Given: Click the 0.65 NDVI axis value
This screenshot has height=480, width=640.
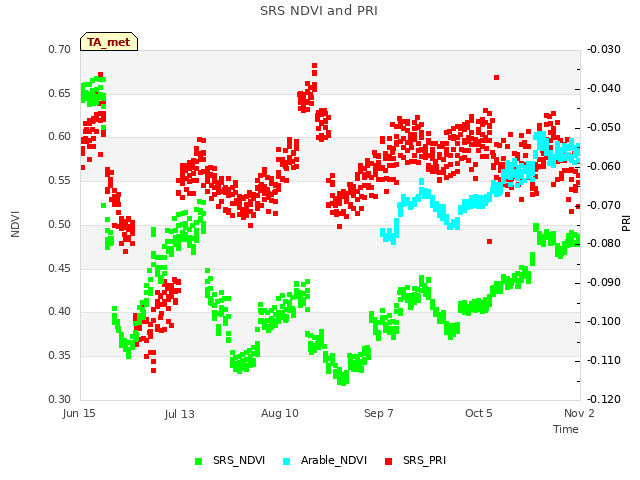Looking at the screenshot, I should [60, 93].
